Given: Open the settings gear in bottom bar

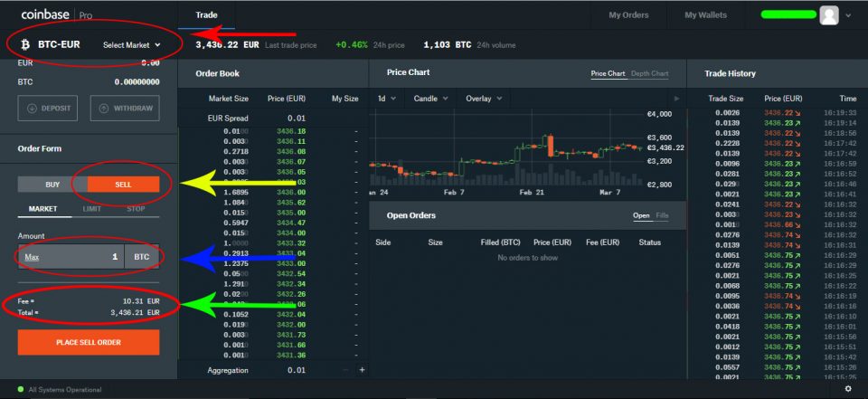Looking at the screenshot, I should tap(849, 389).
